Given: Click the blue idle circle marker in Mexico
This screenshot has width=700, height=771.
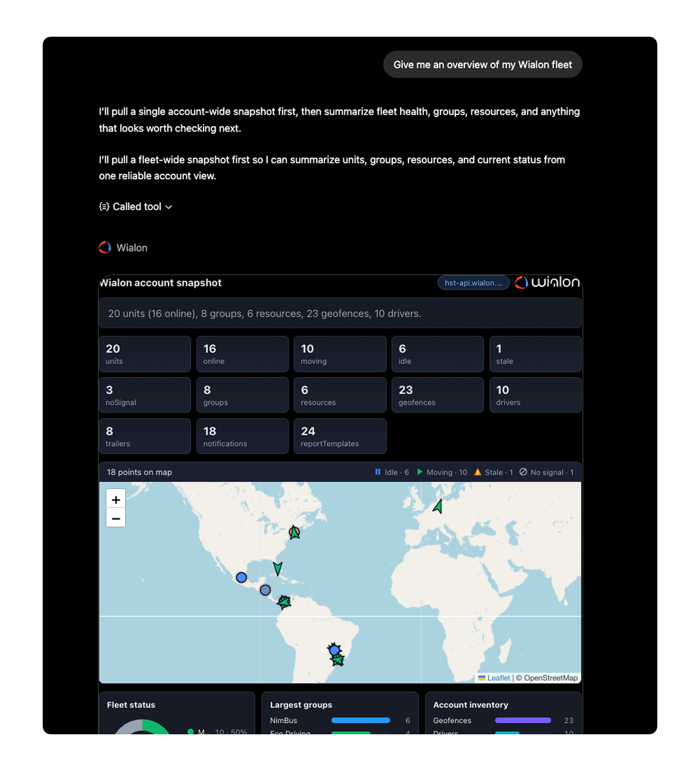Looking at the screenshot, I should pyautogui.click(x=241, y=577).
